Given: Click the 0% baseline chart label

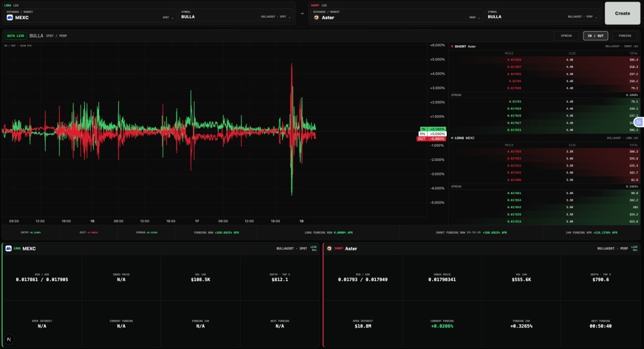Looking at the screenshot, I should 432,134.
